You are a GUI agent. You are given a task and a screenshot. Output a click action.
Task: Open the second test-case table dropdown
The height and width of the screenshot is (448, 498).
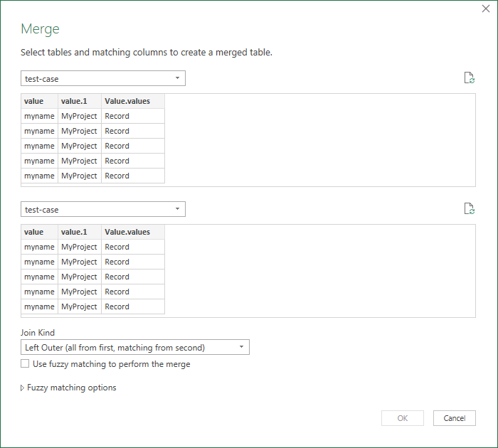click(x=103, y=209)
